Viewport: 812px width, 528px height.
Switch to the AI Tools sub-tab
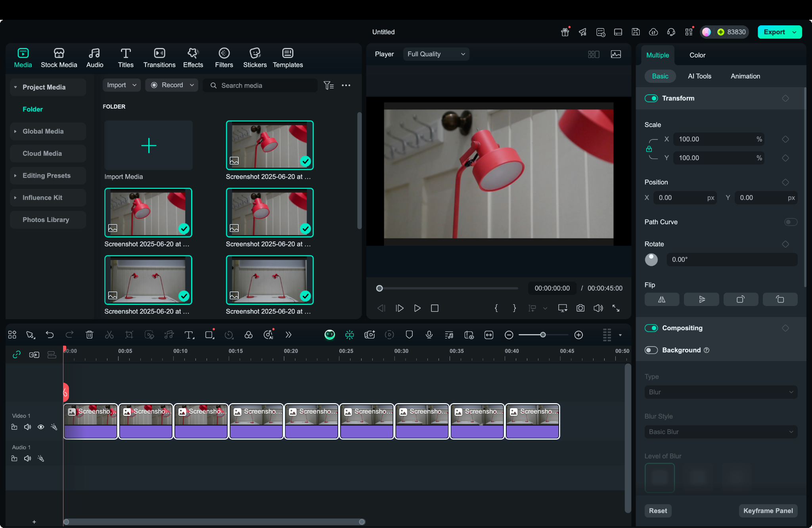[699, 76]
